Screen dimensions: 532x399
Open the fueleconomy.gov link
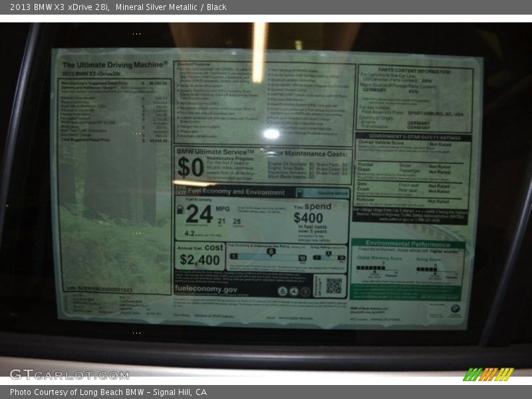[x=206, y=289]
